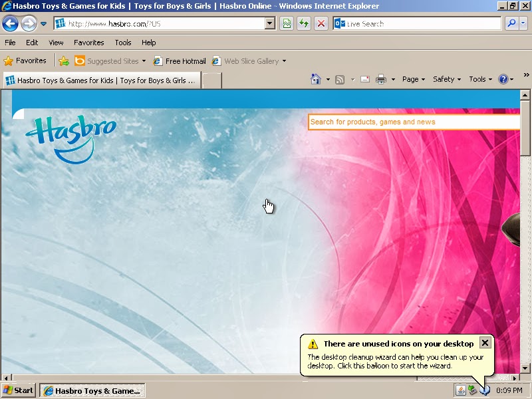Click the search magnifier button

pyautogui.click(x=511, y=23)
